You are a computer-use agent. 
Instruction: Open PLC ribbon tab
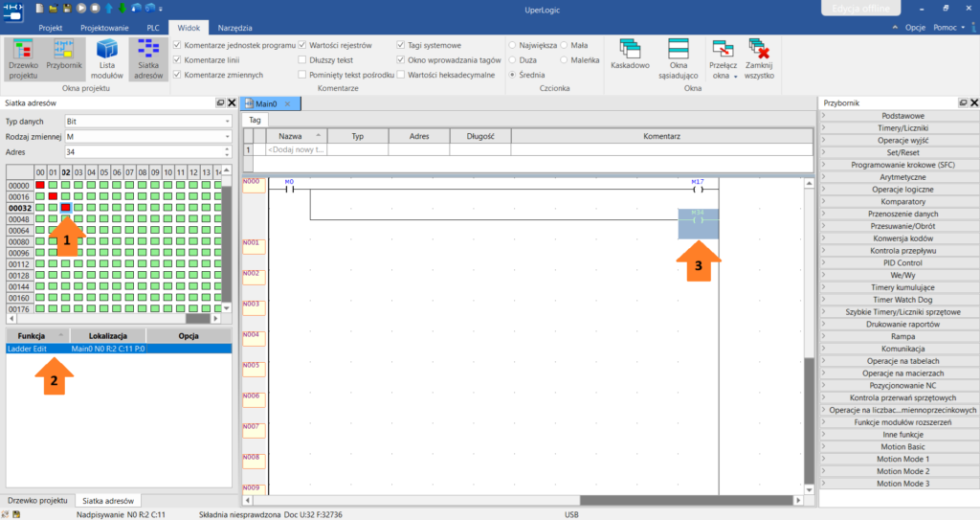tap(153, 28)
